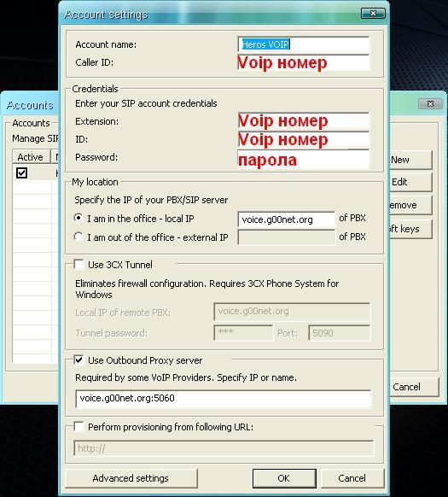Click 'Specify the IP of your PBX/SIP server' text
This screenshot has width=448, height=497.
click(x=151, y=200)
